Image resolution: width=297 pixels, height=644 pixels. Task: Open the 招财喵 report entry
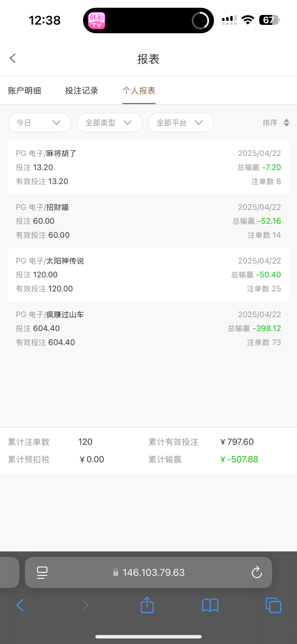click(x=148, y=221)
